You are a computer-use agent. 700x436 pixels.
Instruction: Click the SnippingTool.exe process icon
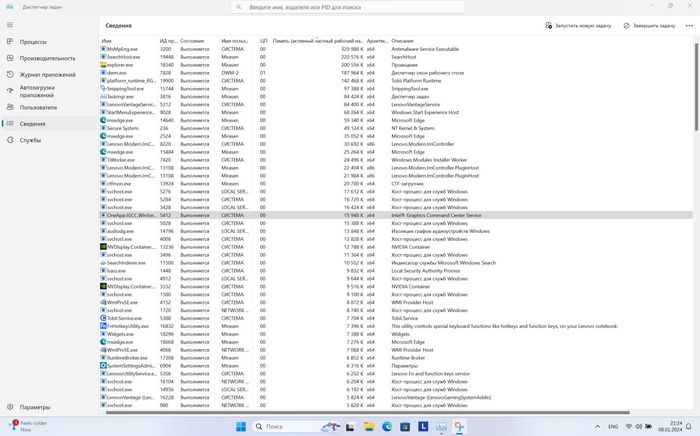pos(103,88)
